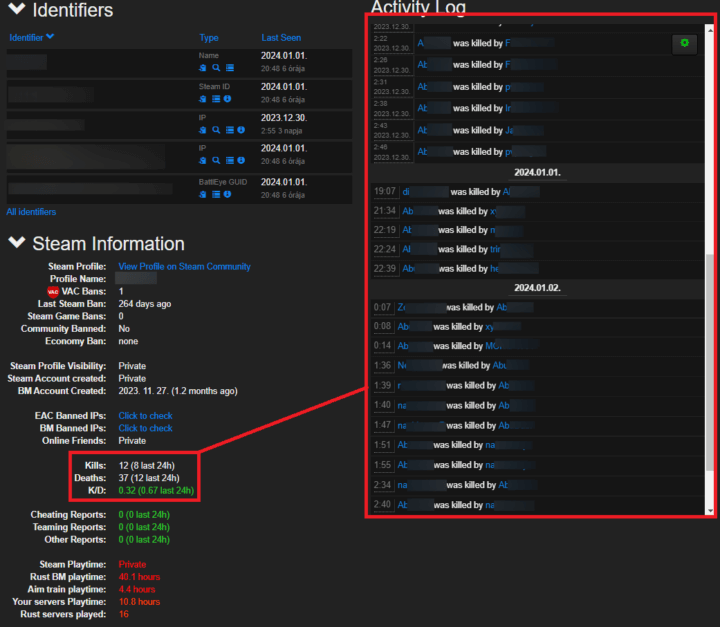
Task: Search the IP last seen 2023.12.30
Action: click(x=216, y=130)
